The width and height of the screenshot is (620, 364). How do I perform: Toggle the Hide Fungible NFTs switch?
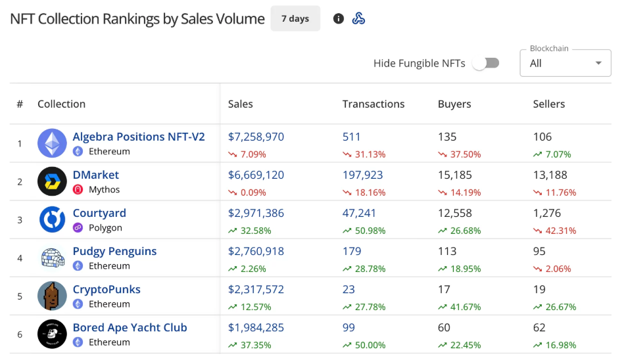(x=486, y=63)
